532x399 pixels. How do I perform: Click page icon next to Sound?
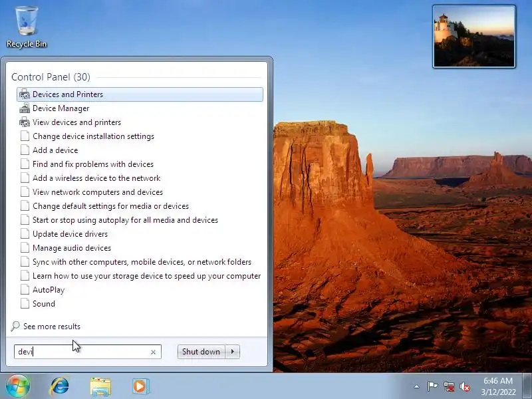click(x=25, y=304)
